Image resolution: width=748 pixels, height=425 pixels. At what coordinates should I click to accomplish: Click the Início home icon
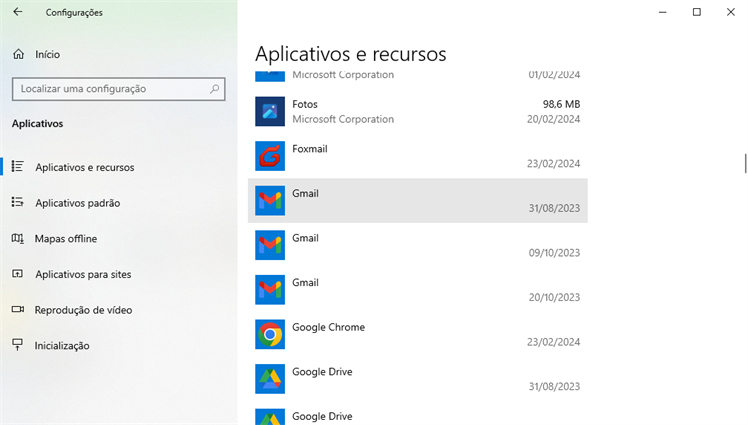(18, 54)
